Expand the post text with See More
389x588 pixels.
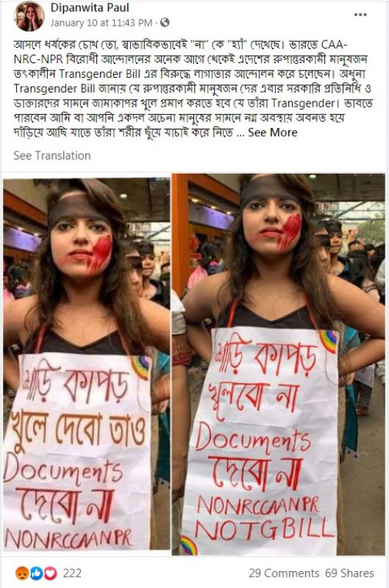point(273,132)
